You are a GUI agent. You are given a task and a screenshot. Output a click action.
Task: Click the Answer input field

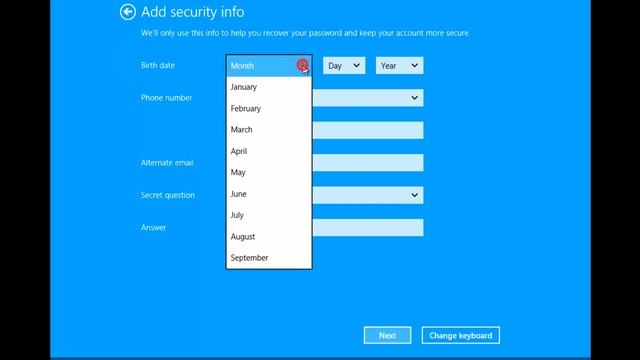(368, 228)
